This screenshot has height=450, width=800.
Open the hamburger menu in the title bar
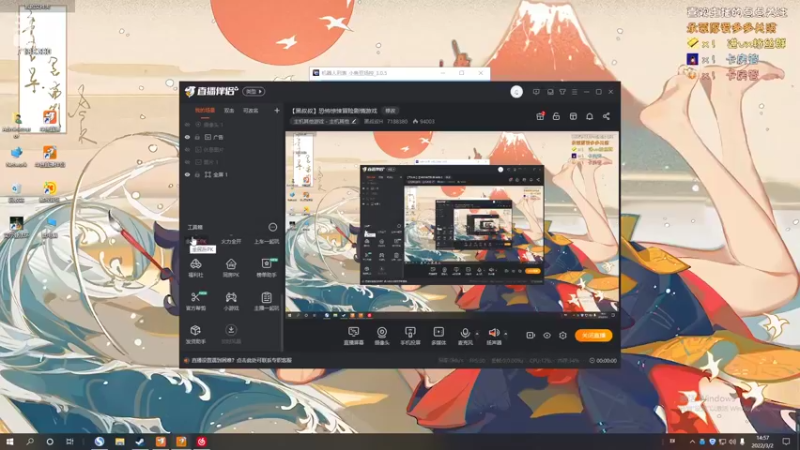[574, 92]
